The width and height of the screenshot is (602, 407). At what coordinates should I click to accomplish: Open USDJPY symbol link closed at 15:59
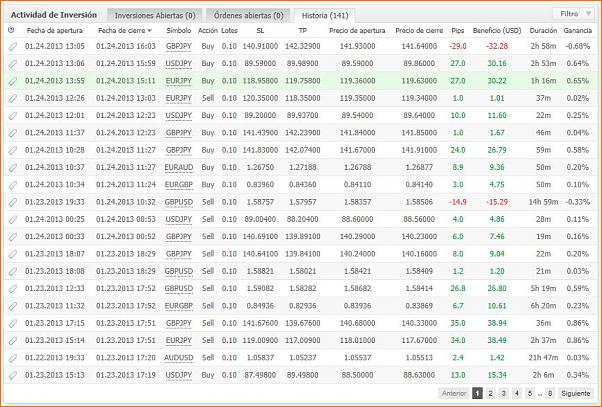179,63
